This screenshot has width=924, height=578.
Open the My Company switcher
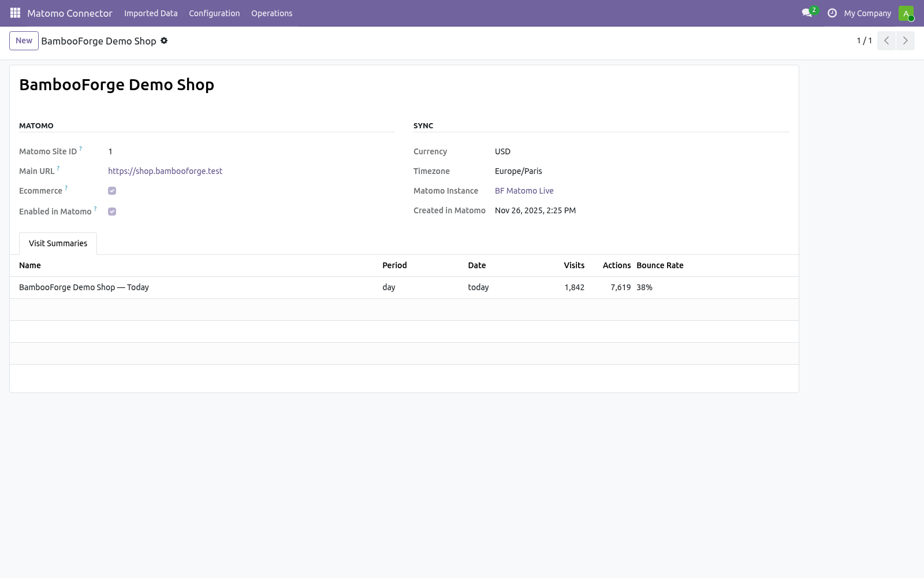click(x=867, y=13)
